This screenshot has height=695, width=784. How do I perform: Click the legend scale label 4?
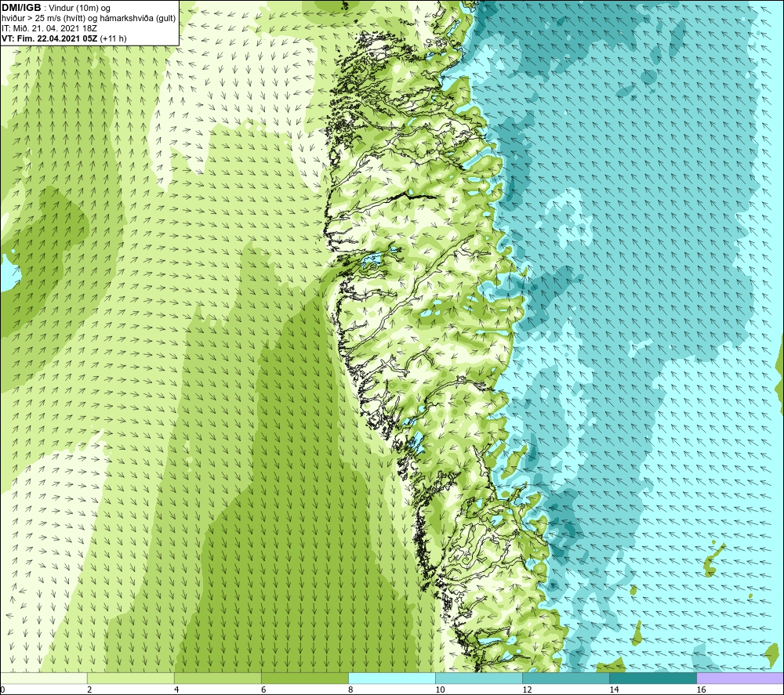click(176, 690)
